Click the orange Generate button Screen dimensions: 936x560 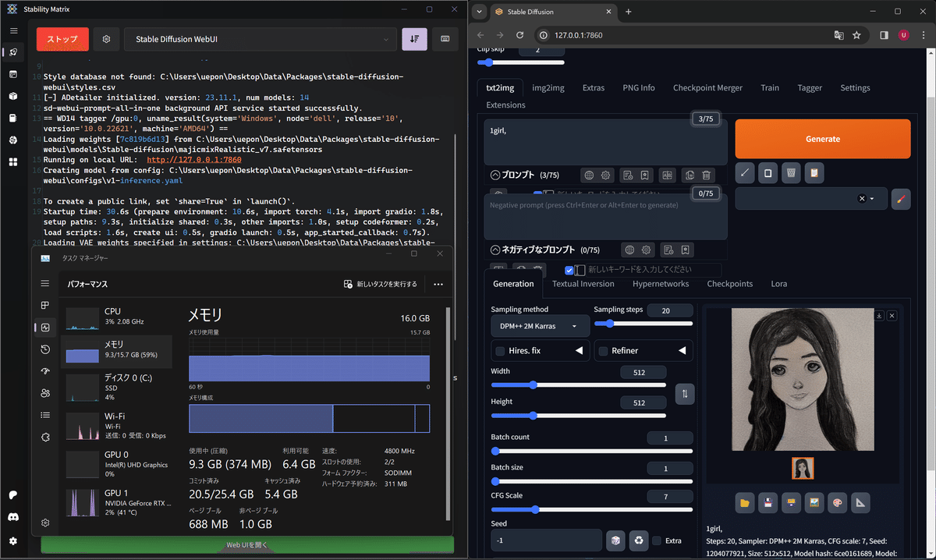coord(823,139)
